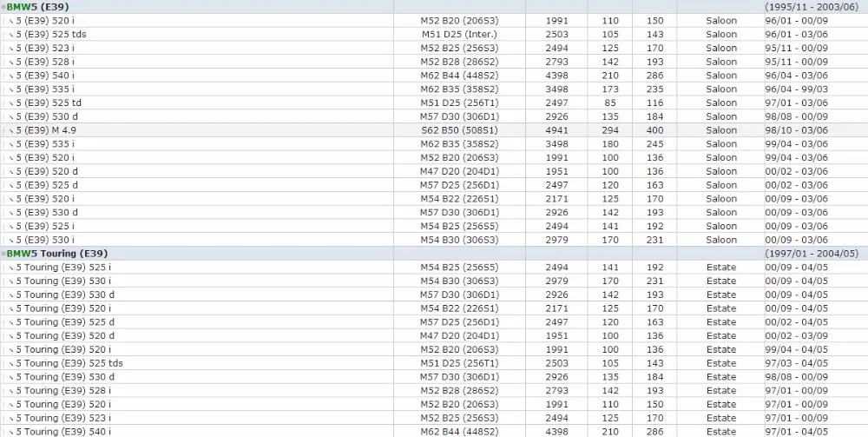Image resolution: width=868 pixels, height=437 pixels.
Task: Select the 5 Touring (E39) 528 i row
Action: [x=434, y=390]
